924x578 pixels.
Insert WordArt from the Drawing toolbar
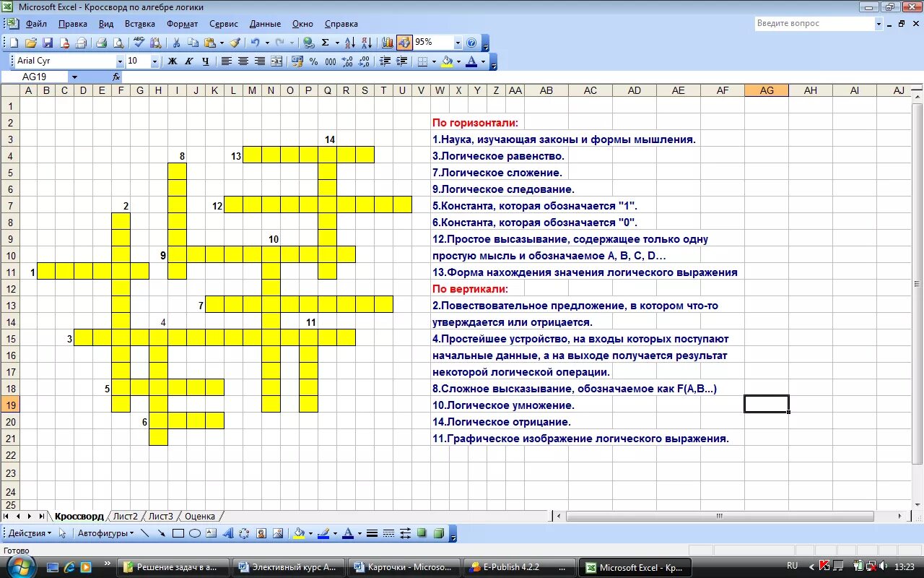[x=228, y=534]
